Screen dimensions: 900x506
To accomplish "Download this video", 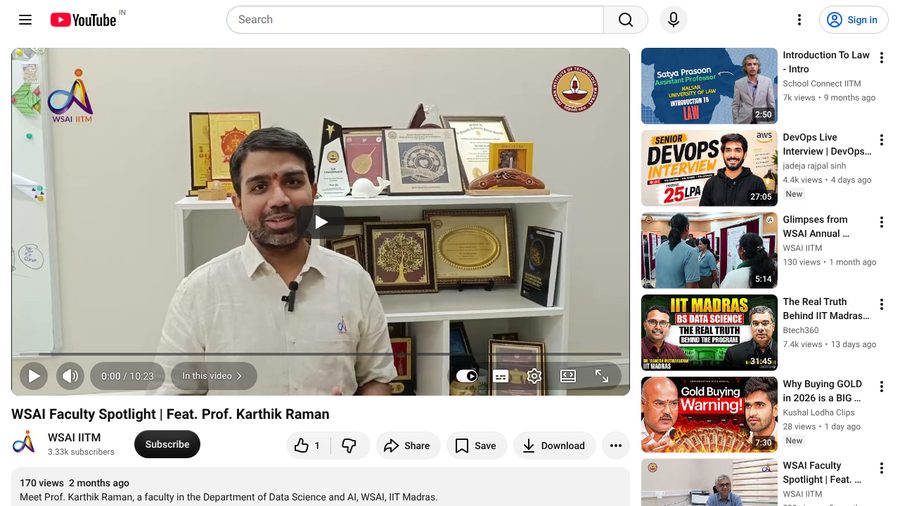I will click(554, 445).
